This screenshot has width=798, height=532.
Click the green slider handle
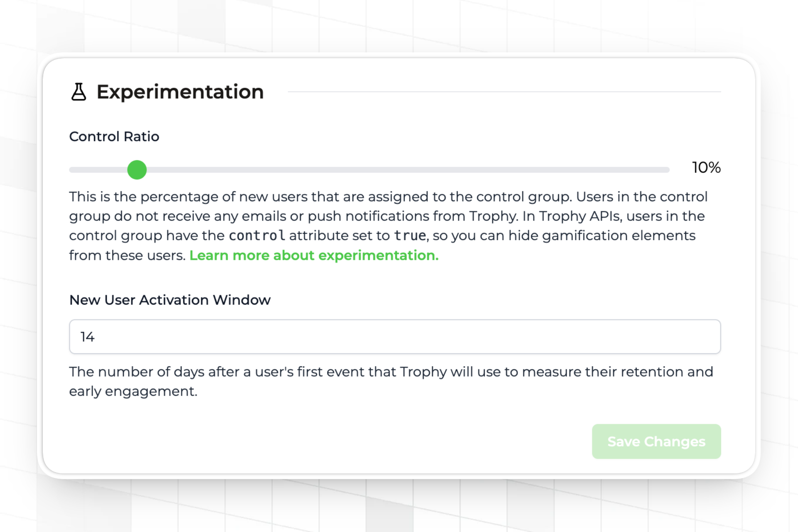(x=137, y=170)
